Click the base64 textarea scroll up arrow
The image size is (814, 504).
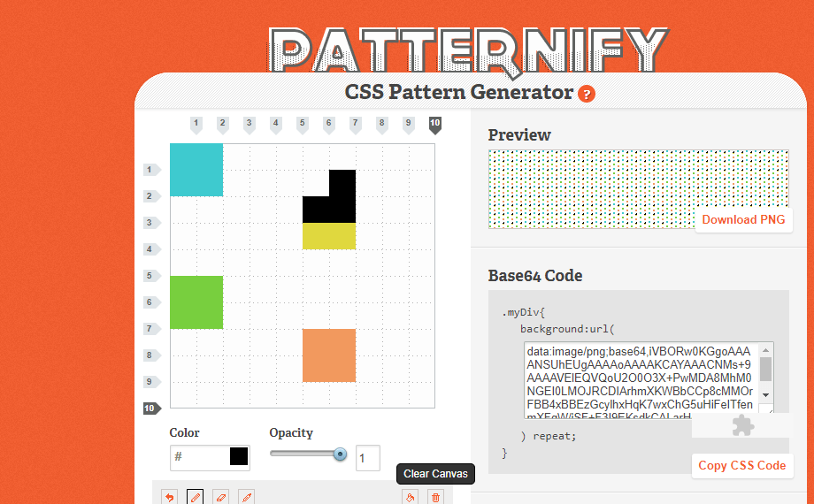pos(765,350)
